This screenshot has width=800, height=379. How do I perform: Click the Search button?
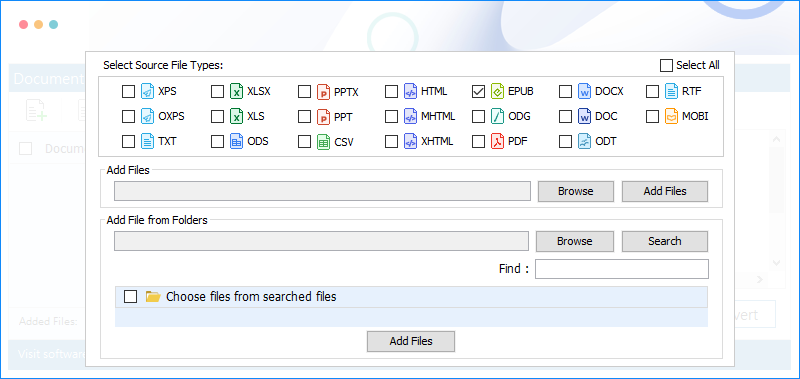click(665, 241)
